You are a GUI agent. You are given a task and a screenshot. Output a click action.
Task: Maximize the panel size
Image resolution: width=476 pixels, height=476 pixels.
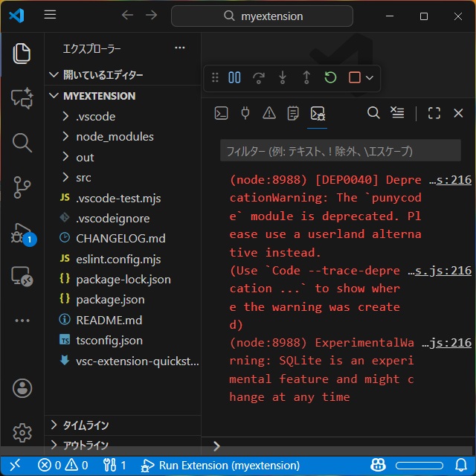coord(434,113)
